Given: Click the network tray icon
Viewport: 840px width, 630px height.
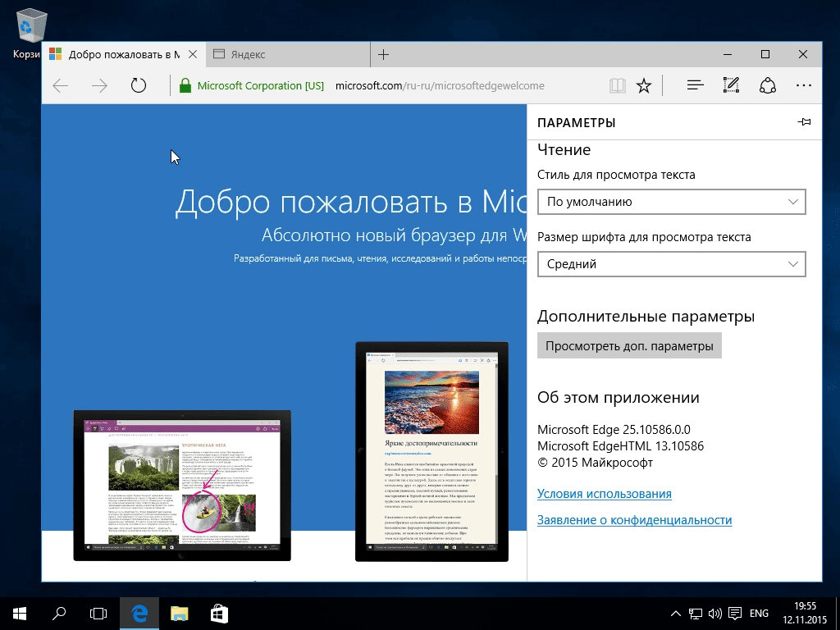Looking at the screenshot, I should (x=696, y=614).
